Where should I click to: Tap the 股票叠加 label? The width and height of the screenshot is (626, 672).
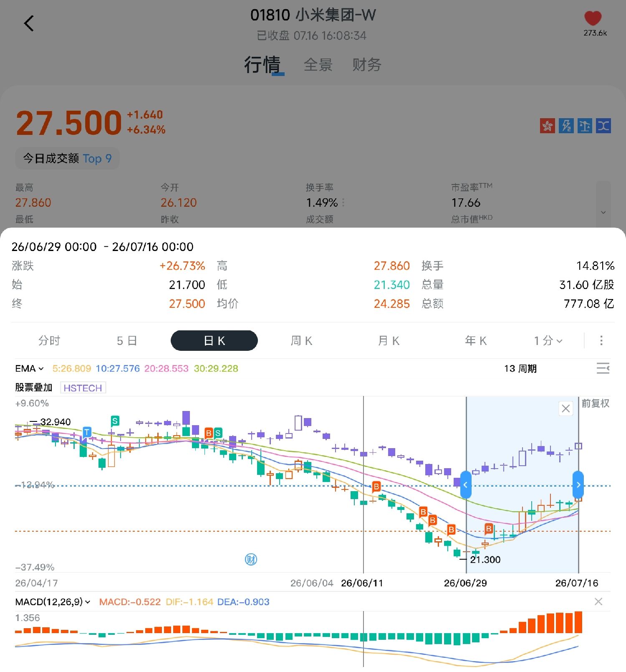click(34, 388)
